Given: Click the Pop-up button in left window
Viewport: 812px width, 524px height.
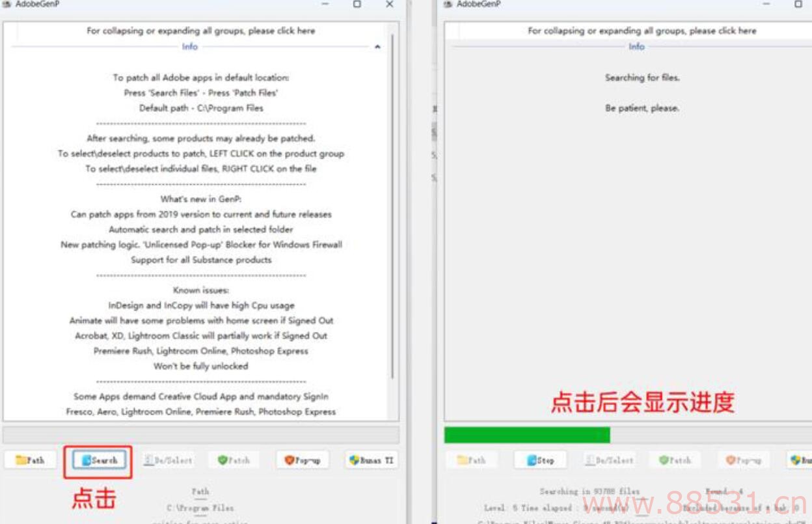Looking at the screenshot, I should tap(302, 460).
